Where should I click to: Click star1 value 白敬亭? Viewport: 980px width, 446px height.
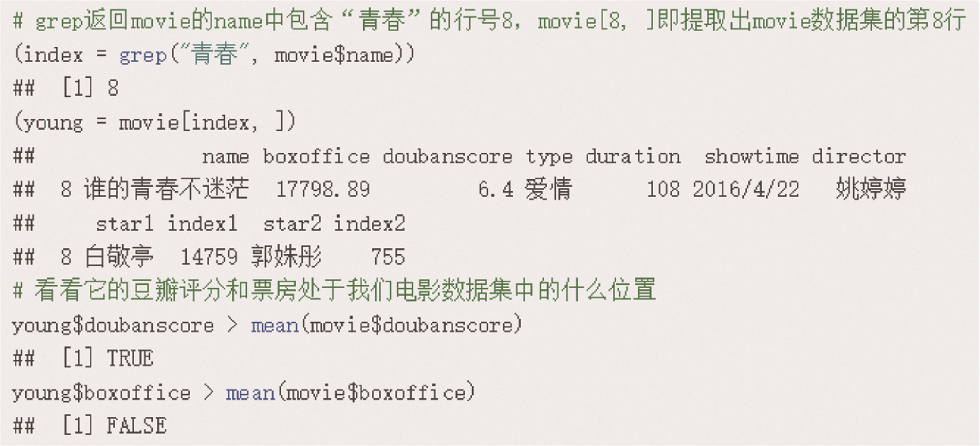pyautogui.click(x=119, y=257)
